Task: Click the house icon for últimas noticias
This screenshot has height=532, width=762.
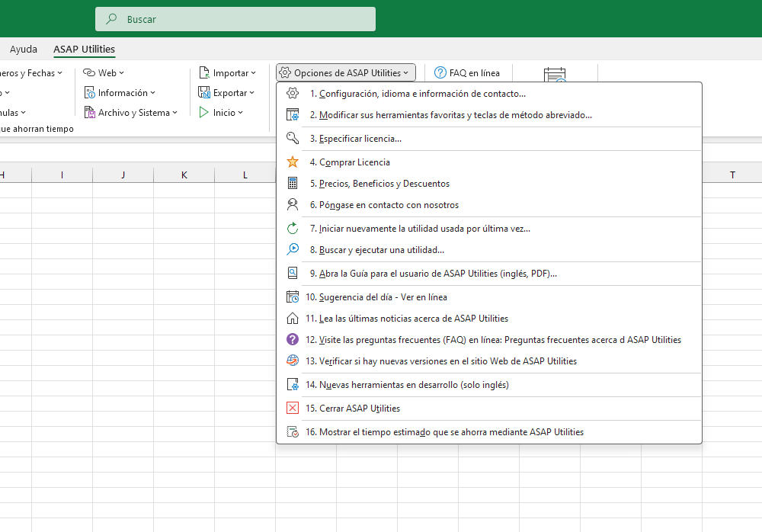Action: [x=293, y=319]
